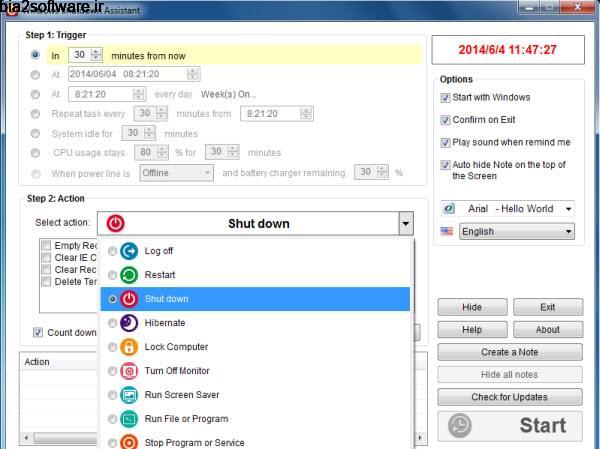Check the Clear Rec... checkbox

pos(46,269)
